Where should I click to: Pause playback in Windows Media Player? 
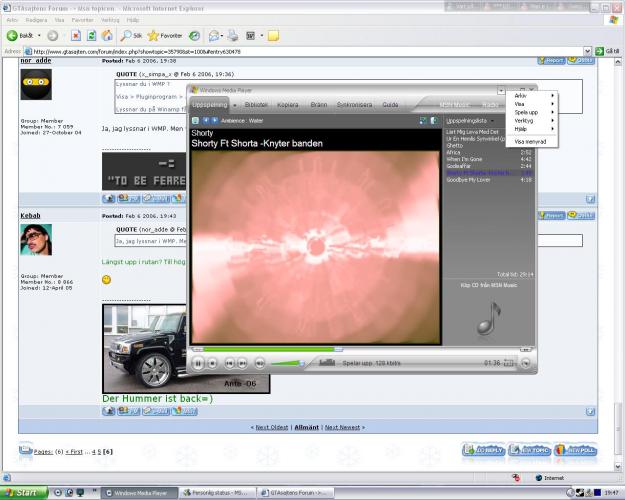click(198, 363)
